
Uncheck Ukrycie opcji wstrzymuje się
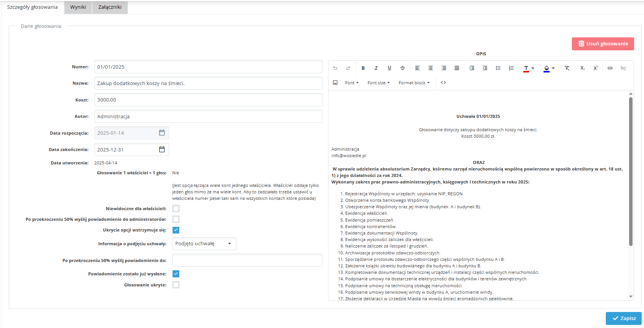pos(176,230)
